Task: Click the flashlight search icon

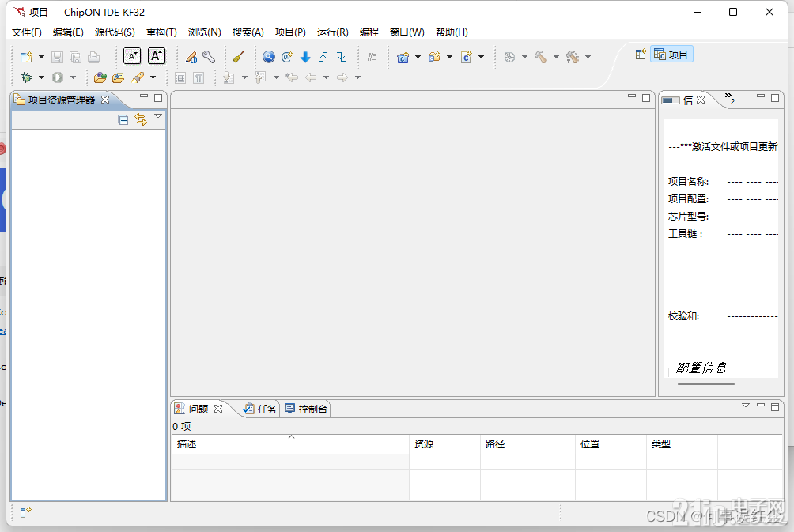Action: coord(138,77)
